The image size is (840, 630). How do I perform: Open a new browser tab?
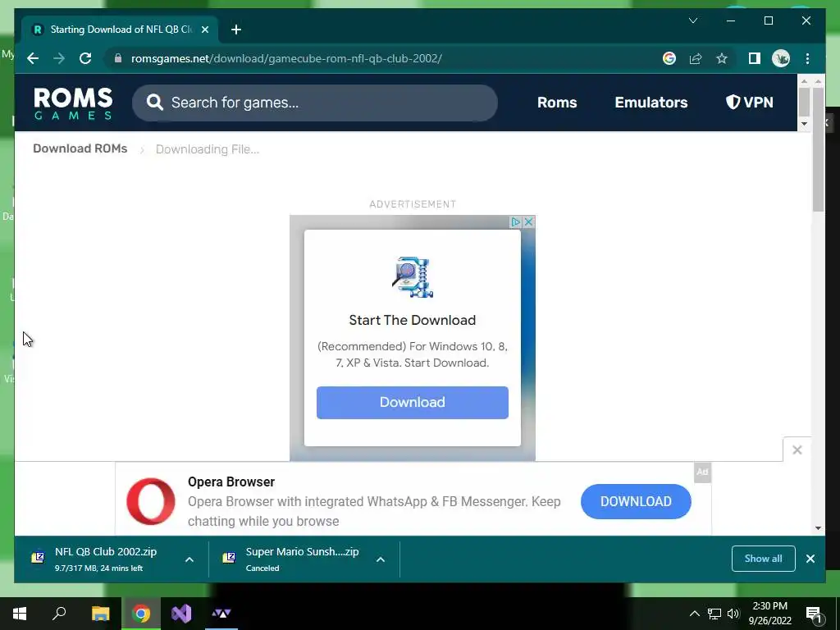tap(236, 30)
